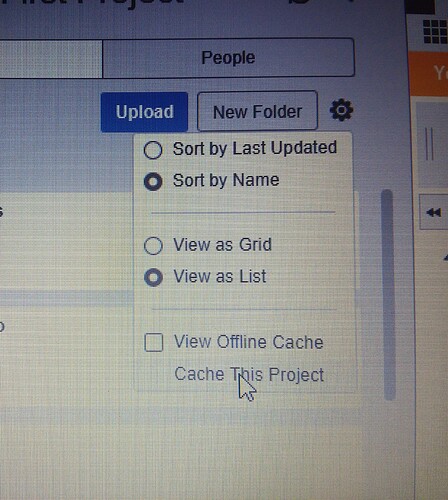This screenshot has height=500, width=448.
Task: Click the grid apps icon
Action: [x=435, y=32]
